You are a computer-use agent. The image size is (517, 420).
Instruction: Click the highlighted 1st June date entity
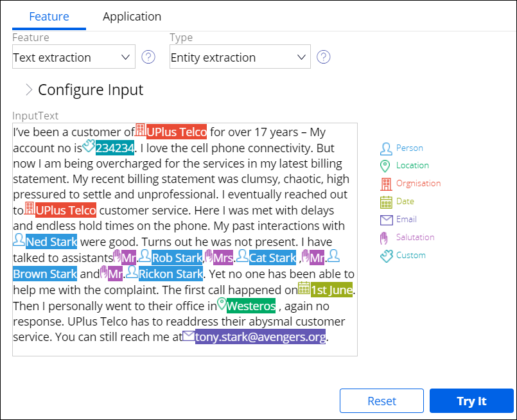click(331, 290)
